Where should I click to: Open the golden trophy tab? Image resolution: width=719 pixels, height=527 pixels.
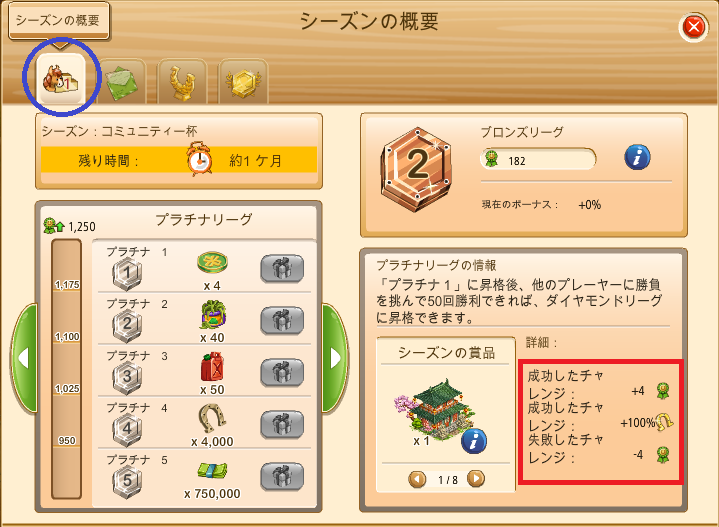[182, 82]
